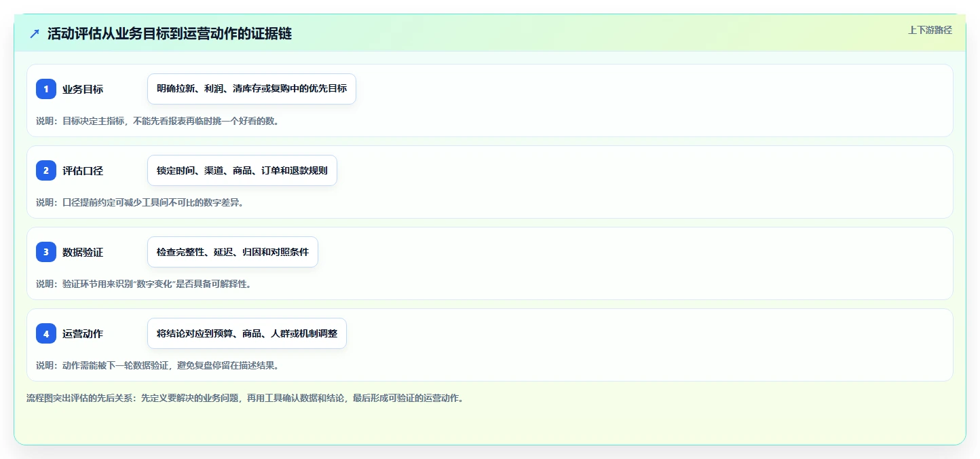Click the 数据验证 step label
This screenshot has width=980, height=459.
pyautogui.click(x=83, y=252)
